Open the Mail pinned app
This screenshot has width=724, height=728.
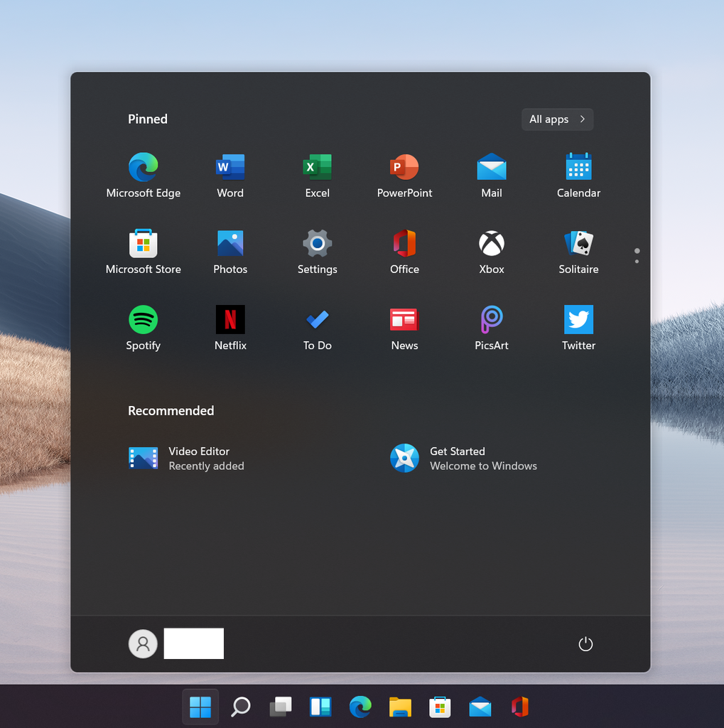(492, 175)
